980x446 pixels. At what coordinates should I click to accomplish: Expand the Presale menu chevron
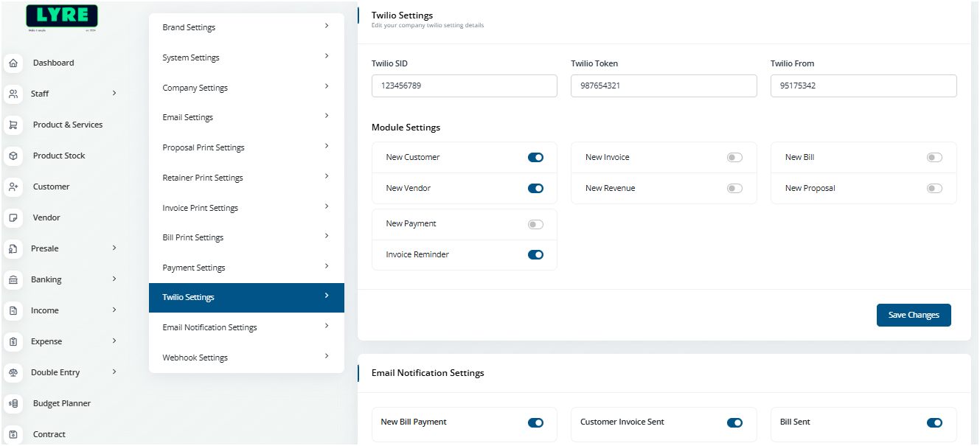pyautogui.click(x=114, y=248)
